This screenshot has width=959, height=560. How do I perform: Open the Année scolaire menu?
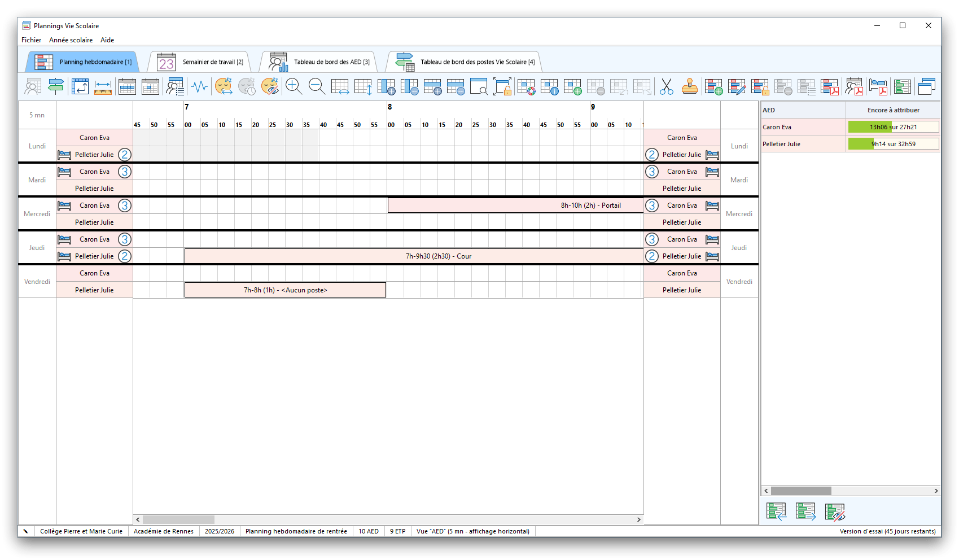coord(71,40)
